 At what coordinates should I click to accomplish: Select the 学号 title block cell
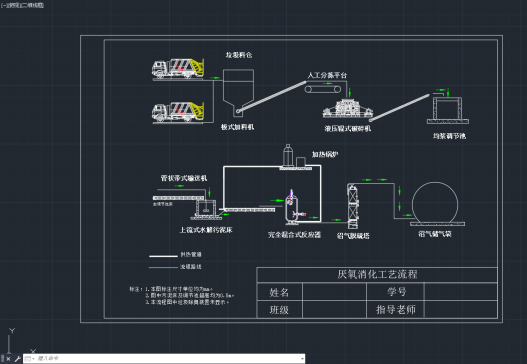396,291
